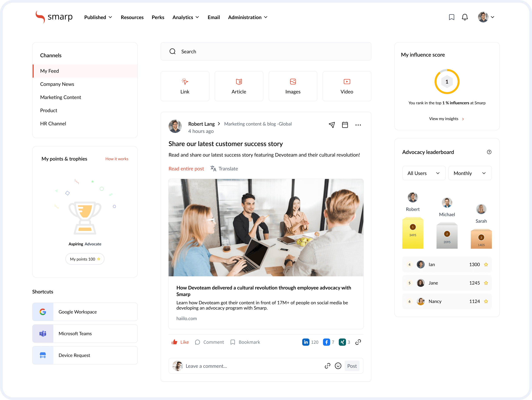Open Read entire post link
The image size is (532, 400).
pos(186,168)
